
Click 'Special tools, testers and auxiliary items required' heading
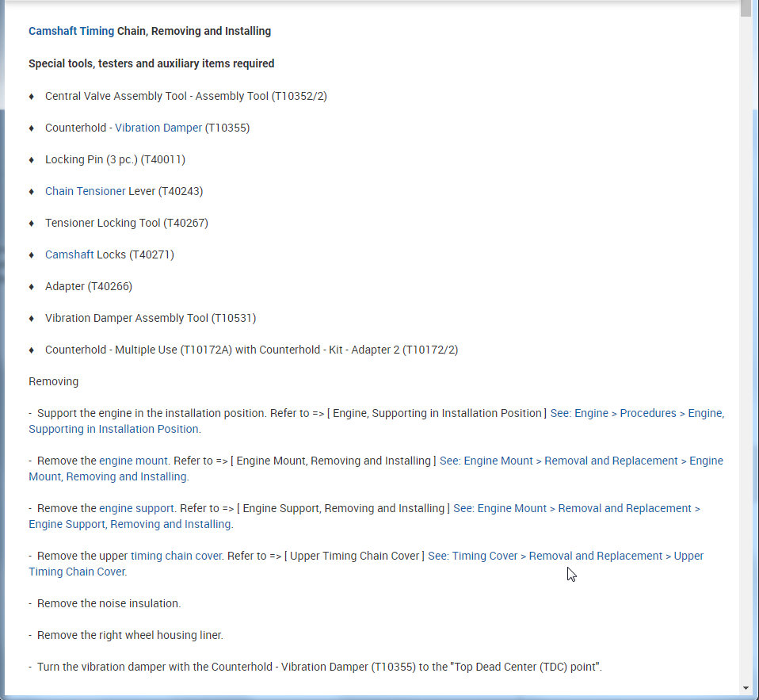point(151,63)
